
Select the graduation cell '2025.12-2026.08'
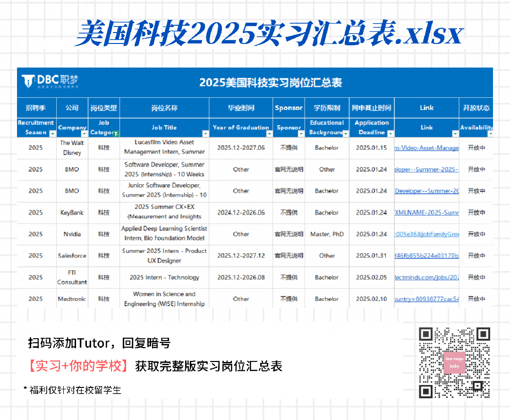click(x=241, y=277)
